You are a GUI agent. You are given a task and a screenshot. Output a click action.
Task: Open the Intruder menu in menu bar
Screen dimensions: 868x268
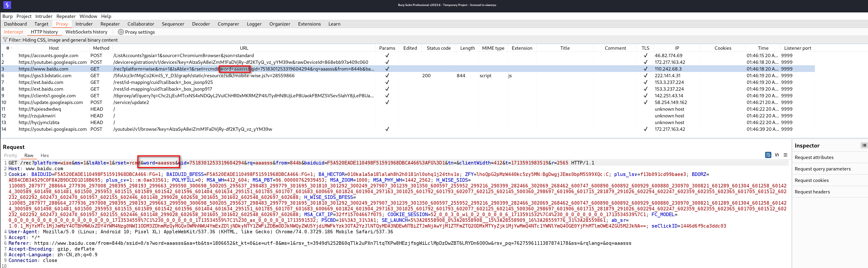[44, 16]
